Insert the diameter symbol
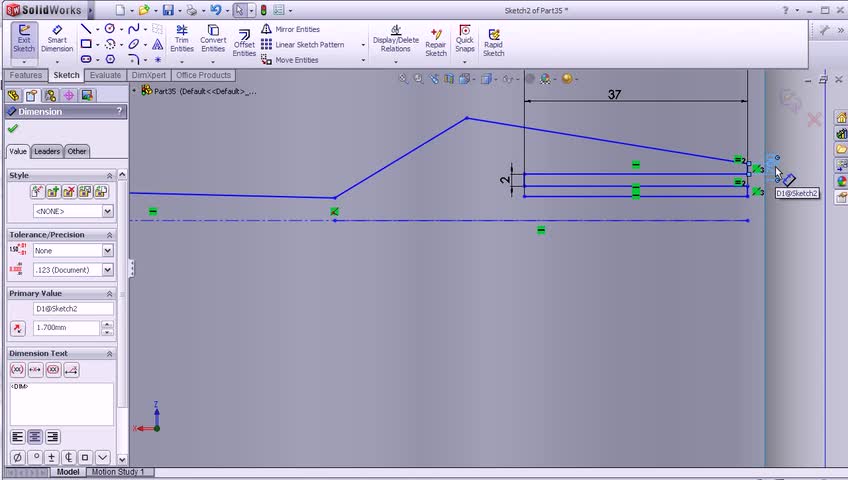The height and width of the screenshot is (480, 848). tap(17, 458)
